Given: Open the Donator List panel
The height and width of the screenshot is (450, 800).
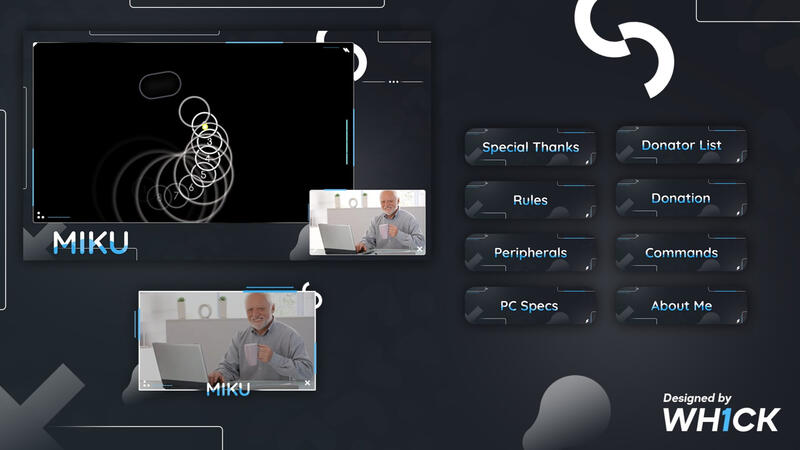Looking at the screenshot, I should (x=681, y=146).
